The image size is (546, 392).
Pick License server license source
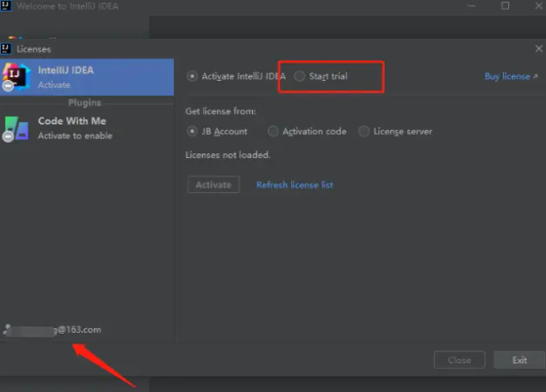[395, 131]
